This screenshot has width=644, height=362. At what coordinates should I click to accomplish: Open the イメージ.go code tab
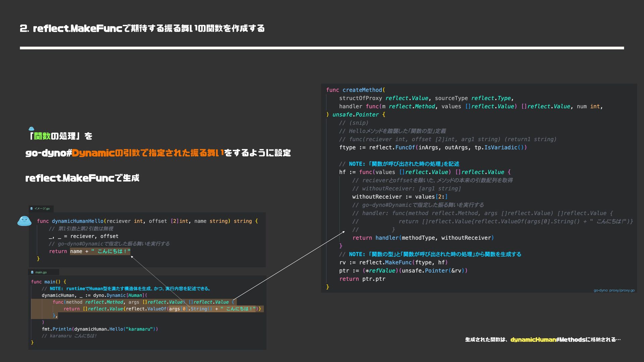click(x=41, y=208)
